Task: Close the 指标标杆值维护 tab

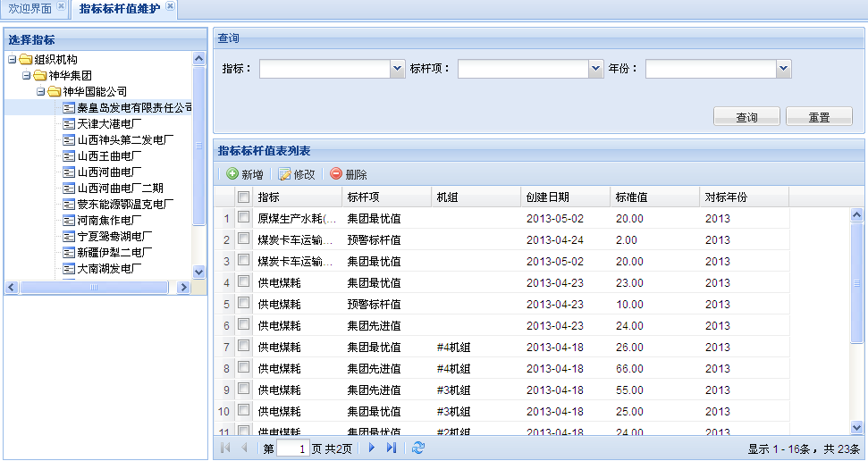Action: 170,7
